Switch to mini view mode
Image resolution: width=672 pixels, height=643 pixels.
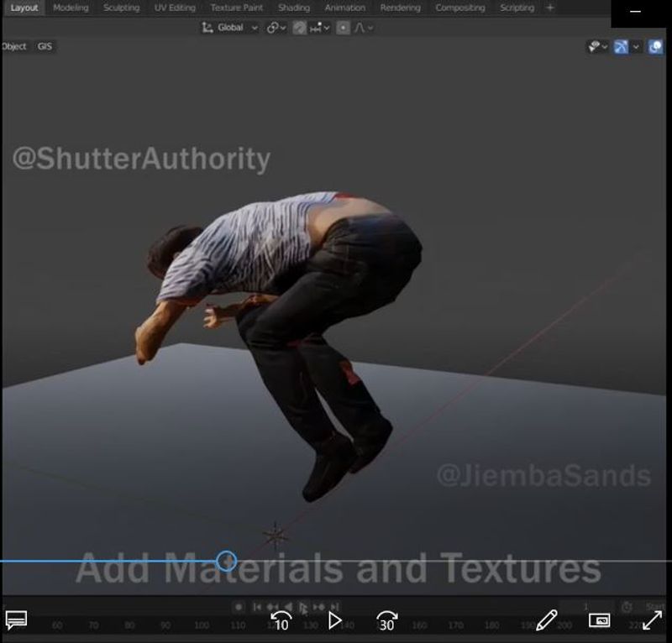pyautogui.click(x=599, y=619)
